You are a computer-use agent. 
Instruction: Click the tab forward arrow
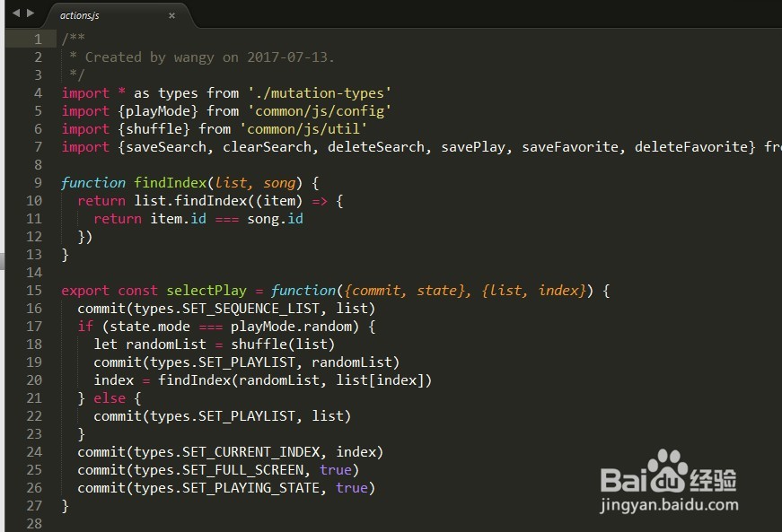(31, 13)
